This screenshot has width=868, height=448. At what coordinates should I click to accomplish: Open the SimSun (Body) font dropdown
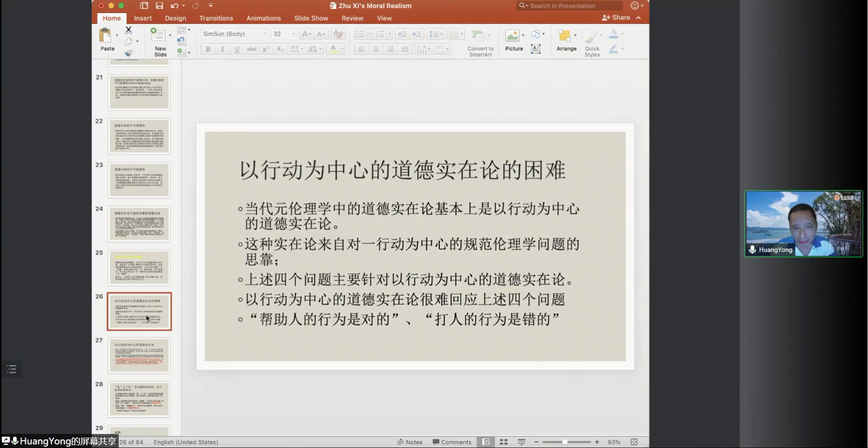pos(265,34)
